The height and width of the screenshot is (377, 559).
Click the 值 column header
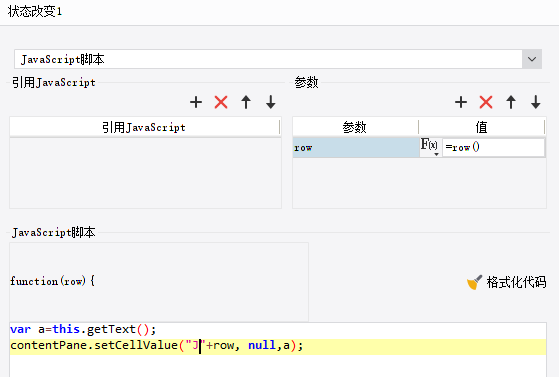[x=482, y=127]
